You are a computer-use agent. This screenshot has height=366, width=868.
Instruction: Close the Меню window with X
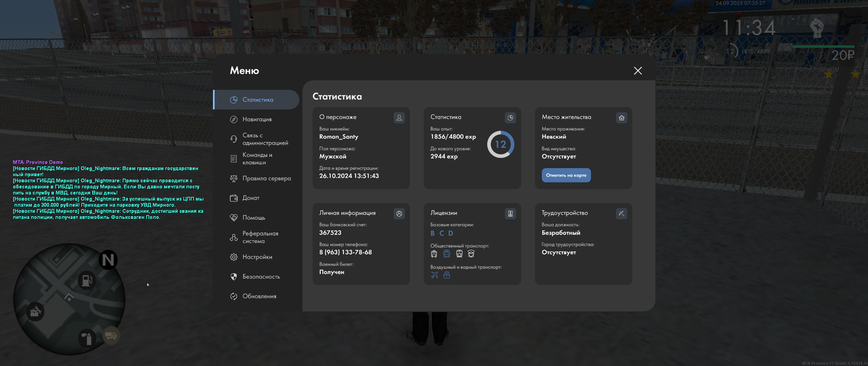coord(637,70)
